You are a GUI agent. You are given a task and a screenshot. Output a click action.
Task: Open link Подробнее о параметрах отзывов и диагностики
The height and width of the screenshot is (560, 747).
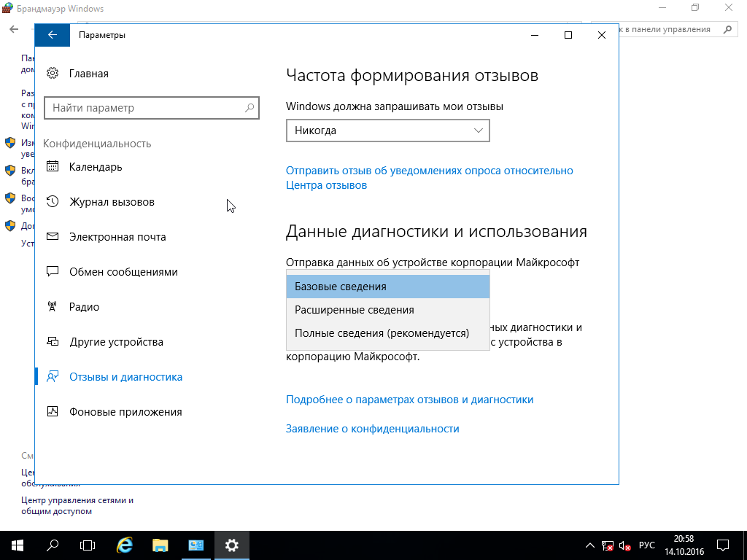409,400
